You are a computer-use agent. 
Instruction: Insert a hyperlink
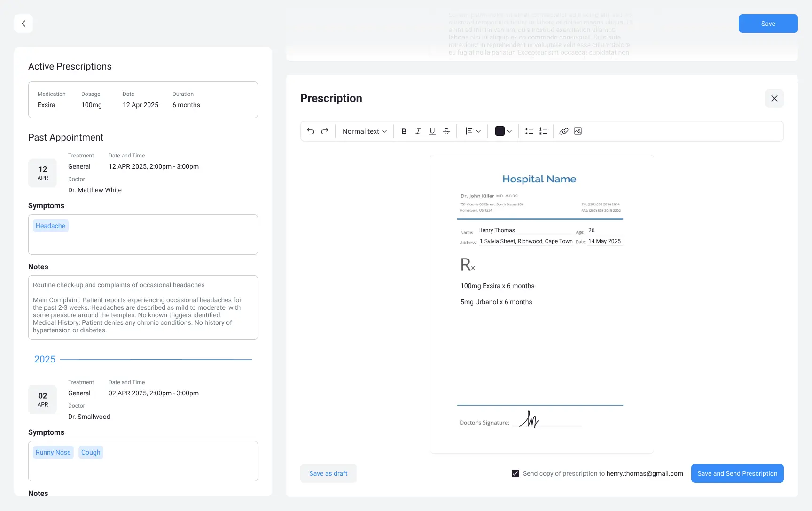tap(564, 131)
